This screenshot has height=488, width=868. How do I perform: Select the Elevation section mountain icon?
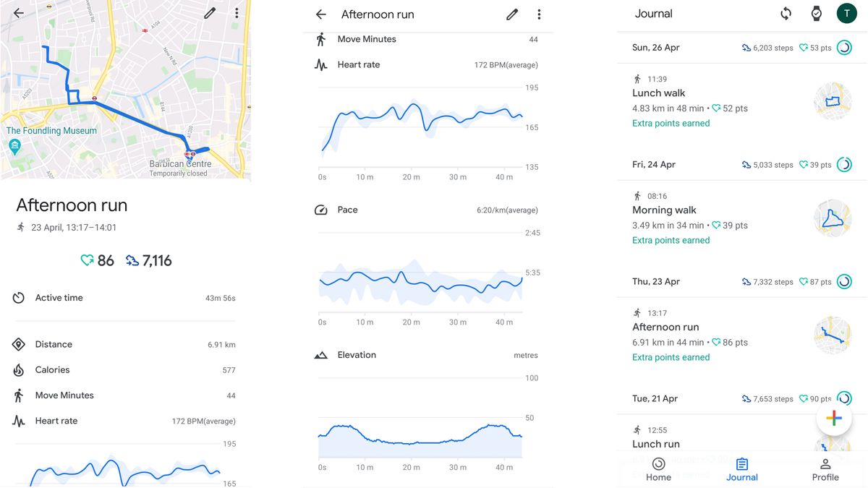pyautogui.click(x=321, y=354)
